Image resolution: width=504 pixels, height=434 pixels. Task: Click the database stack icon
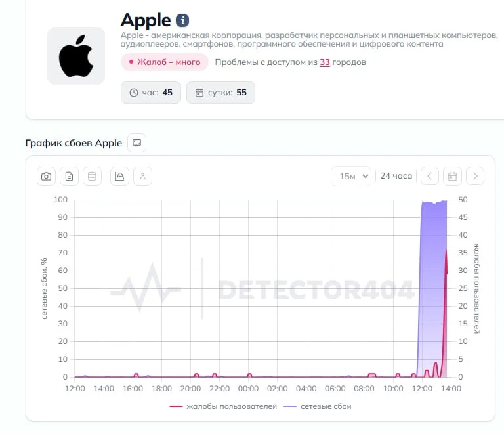pyautogui.click(x=93, y=176)
